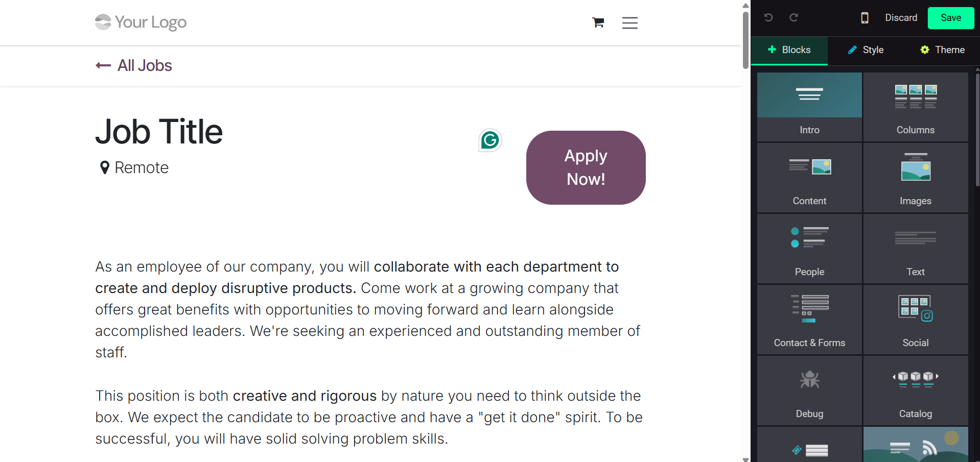Open the Style tab
The height and width of the screenshot is (462, 980).
pos(866,50)
